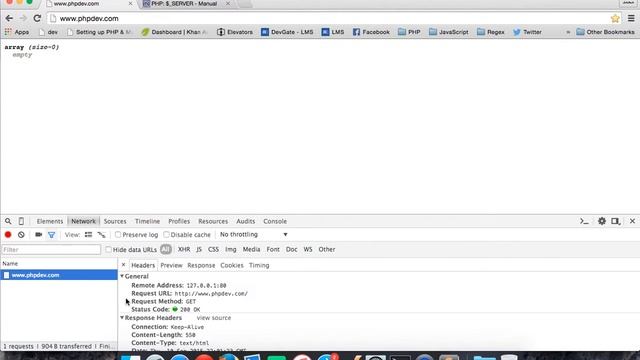The image size is (640, 360).
Task: Switch to the Console panel
Action: (275, 221)
